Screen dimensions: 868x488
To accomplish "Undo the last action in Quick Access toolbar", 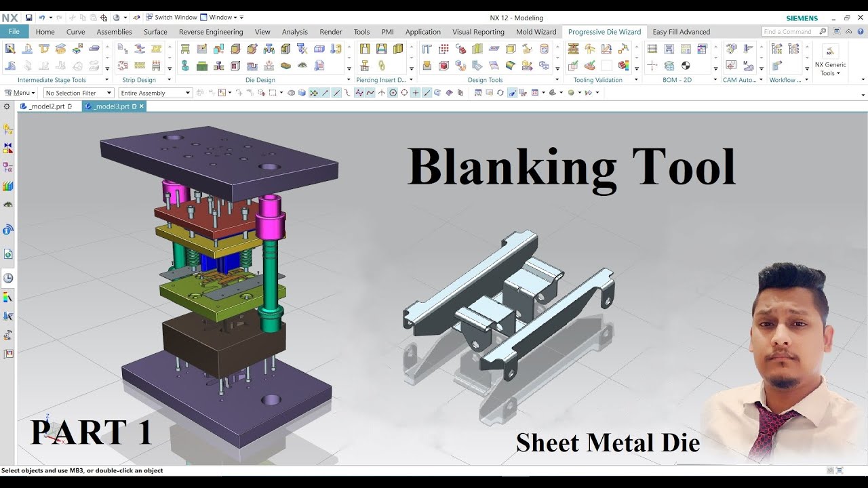I will (42, 18).
